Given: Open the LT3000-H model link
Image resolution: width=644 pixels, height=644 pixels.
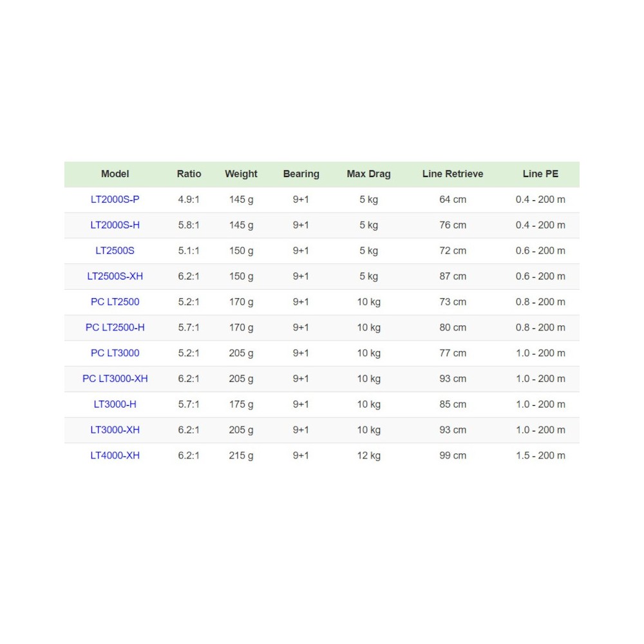Looking at the screenshot, I should click(x=115, y=404).
